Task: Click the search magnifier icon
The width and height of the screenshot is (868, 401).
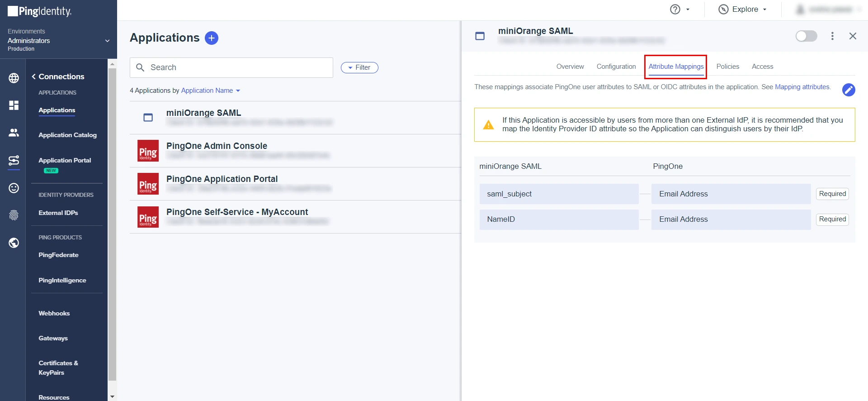Action: 141,67
